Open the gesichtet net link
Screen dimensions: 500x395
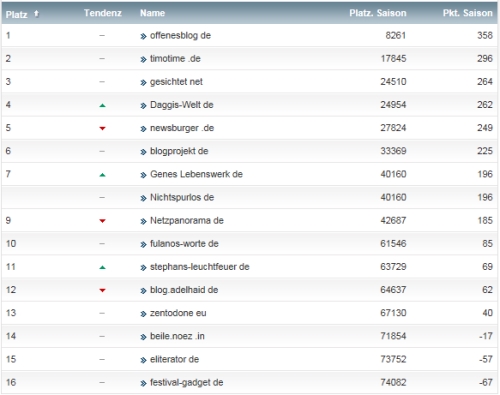[176, 82]
